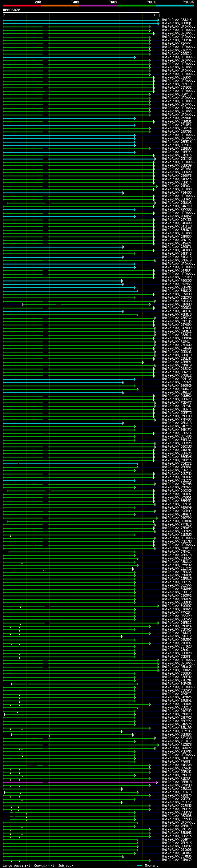Click the Large gaps legend text
Image resolution: width=197 pixels, height=868 pixels.
(x=38, y=865)
